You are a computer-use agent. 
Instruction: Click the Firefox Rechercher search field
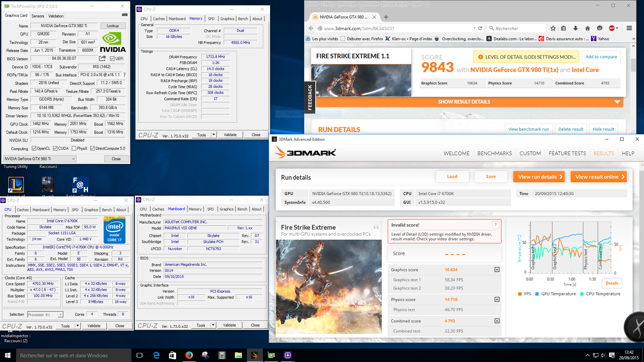point(517,28)
